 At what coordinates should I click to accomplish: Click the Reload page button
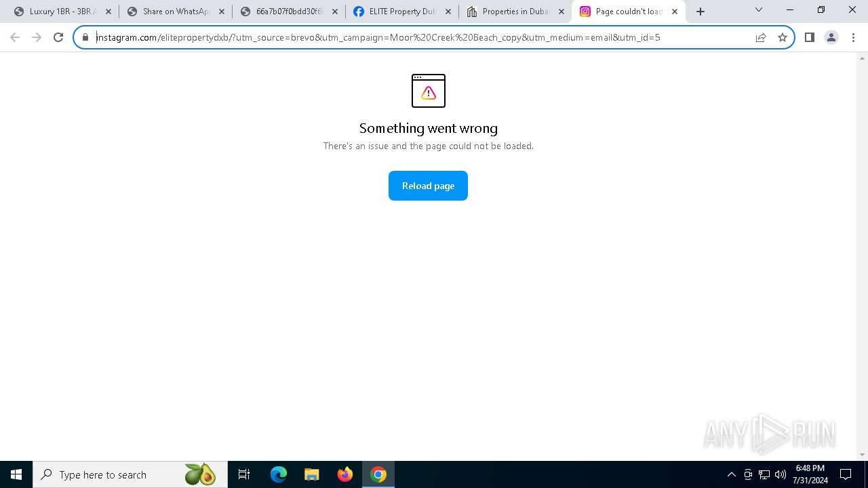click(428, 186)
